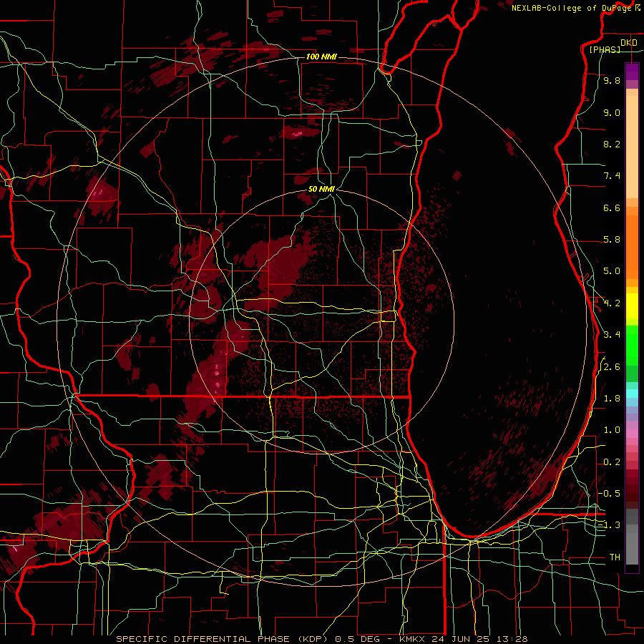Image resolution: width=644 pixels, height=644 pixels.
Task: Click the [PHAS] units label
Action: point(605,49)
